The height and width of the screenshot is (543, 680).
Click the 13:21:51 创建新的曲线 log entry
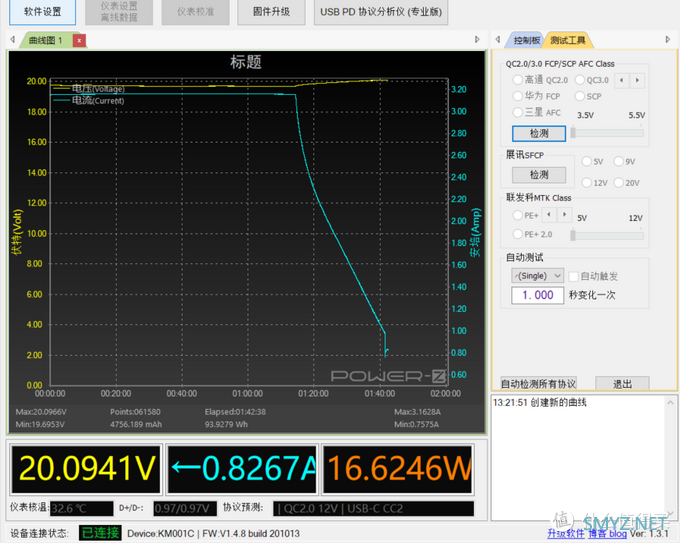(x=539, y=402)
